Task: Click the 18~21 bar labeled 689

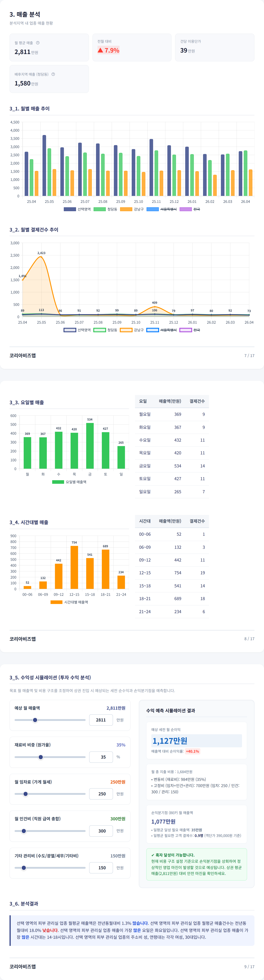Action: (x=106, y=569)
